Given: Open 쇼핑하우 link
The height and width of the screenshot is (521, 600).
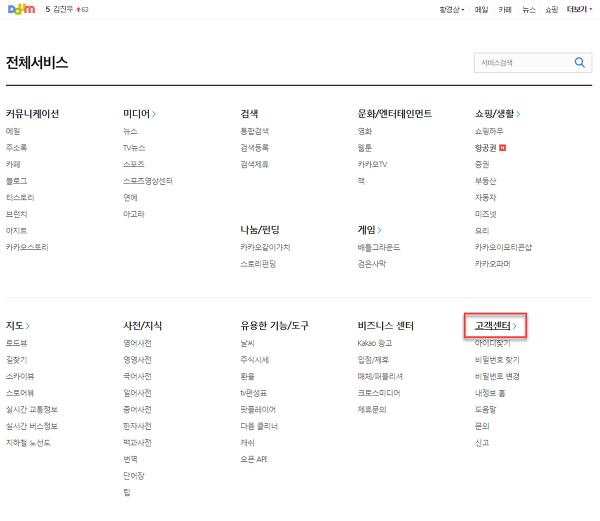Looking at the screenshot, I should 489,131.
